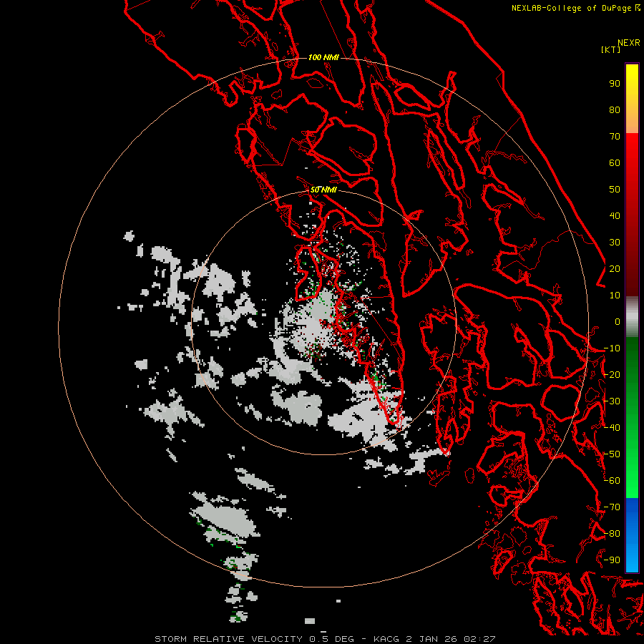Click the -70 value on the velocity scale
644x644 pixels.
pyautogui.click(x=612, y=507)
